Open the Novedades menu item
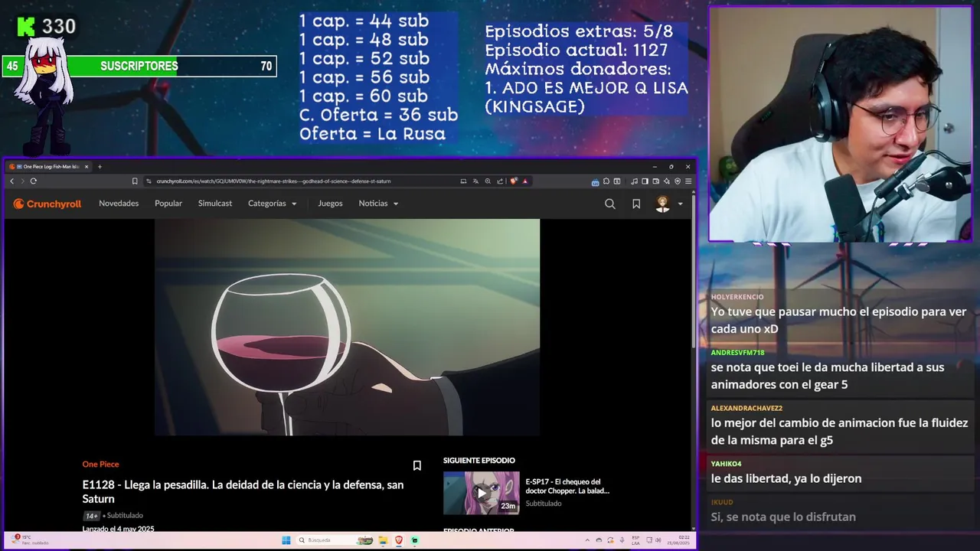This screenshot has height=551, width=980. (119, 204)
